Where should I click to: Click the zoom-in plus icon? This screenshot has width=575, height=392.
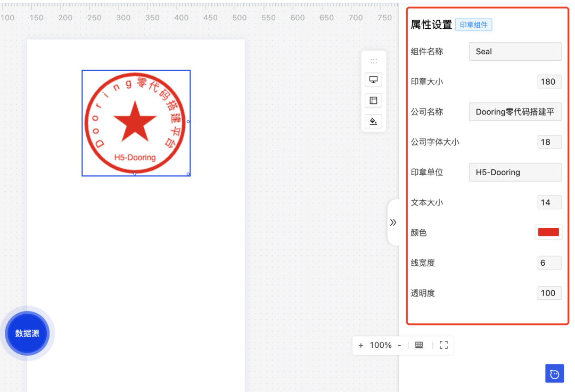tap(361, 345)
